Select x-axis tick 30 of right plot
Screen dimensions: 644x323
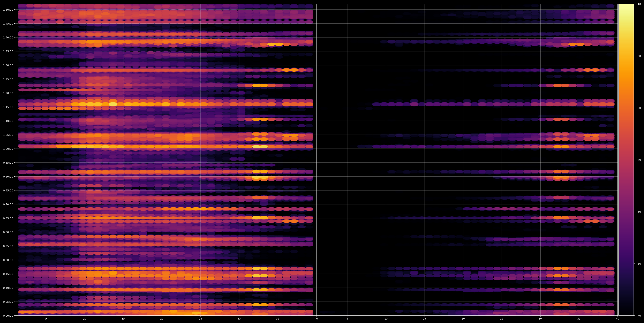coord(540,319)
